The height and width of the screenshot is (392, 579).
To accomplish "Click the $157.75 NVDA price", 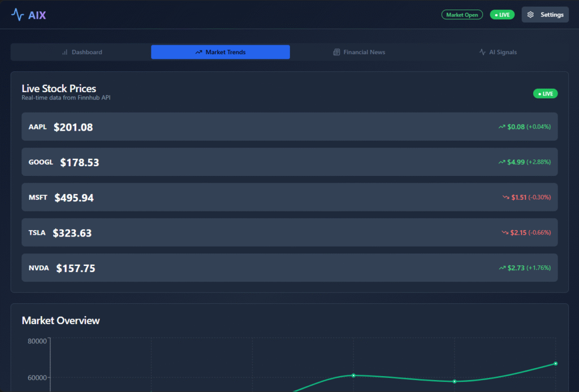I will pos(76,268).
